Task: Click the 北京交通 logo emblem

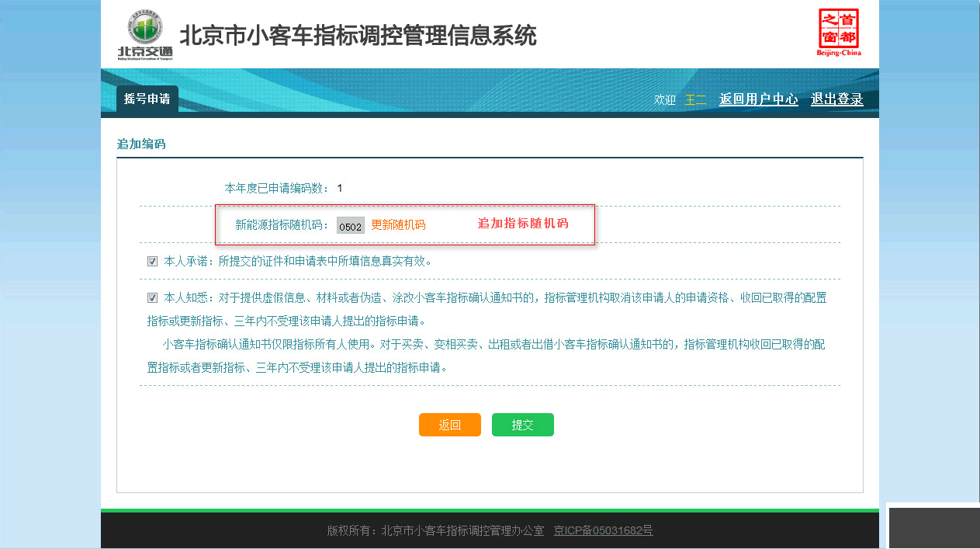Action: click(143, 33)
